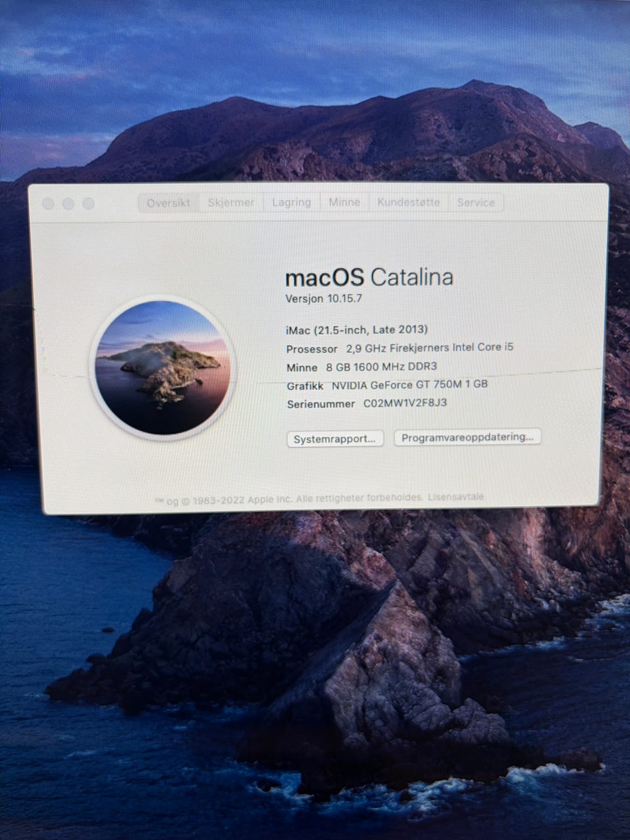
Task: Select the Minne tab
Action: (345, 202)
